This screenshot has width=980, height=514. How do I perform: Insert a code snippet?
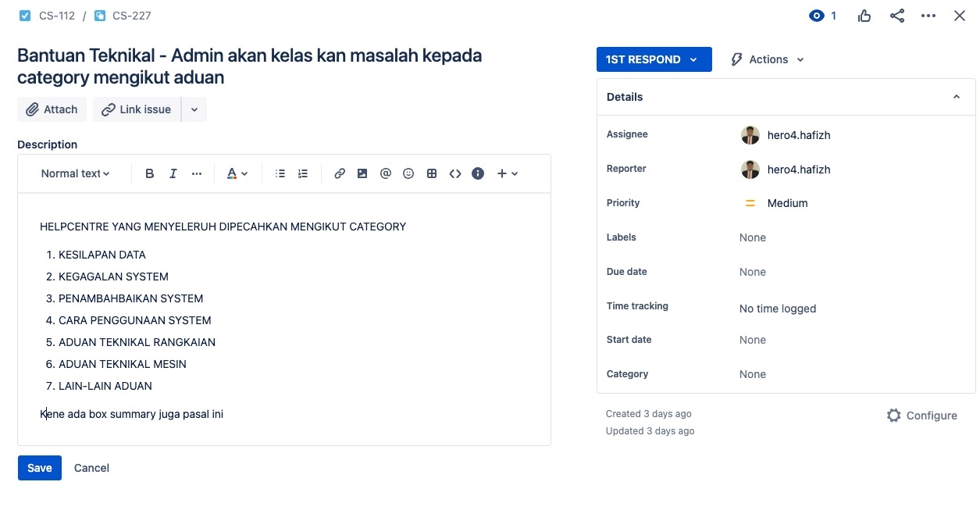[455, 173]
